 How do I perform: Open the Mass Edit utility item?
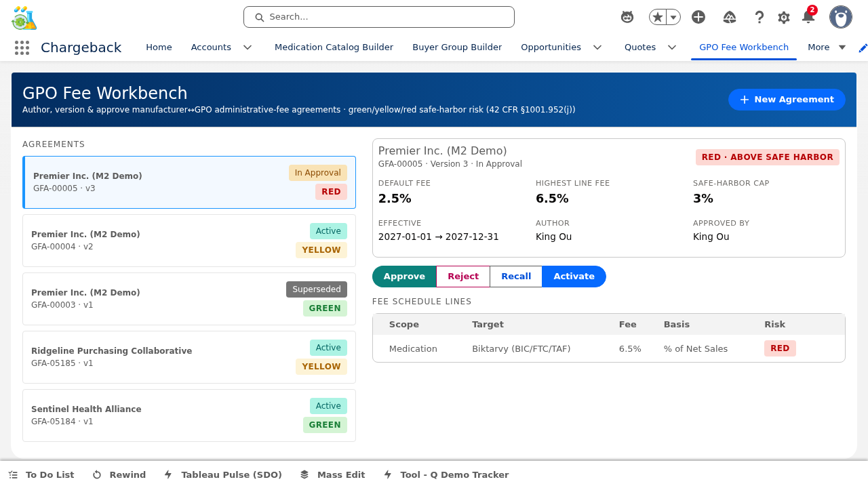pyautogui.click(x=333, y=474)
